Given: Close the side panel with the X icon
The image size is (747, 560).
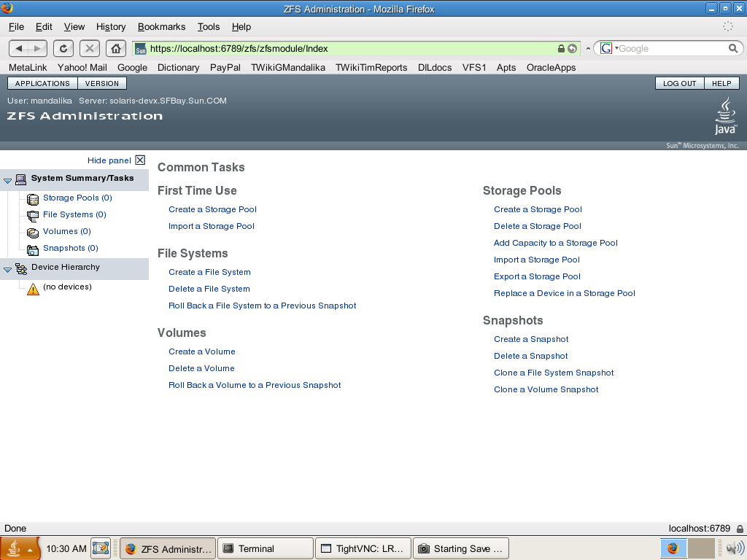Looking at the screenshot, I should pos(140,160).
